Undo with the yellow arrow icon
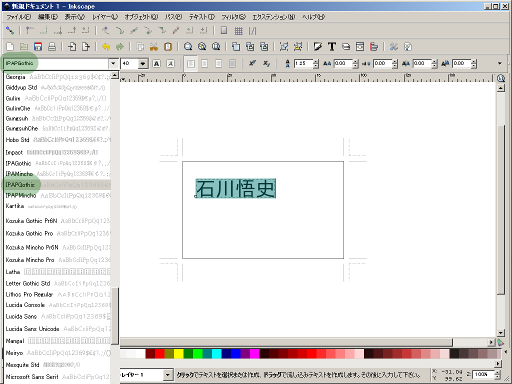 tap(106, 47)
